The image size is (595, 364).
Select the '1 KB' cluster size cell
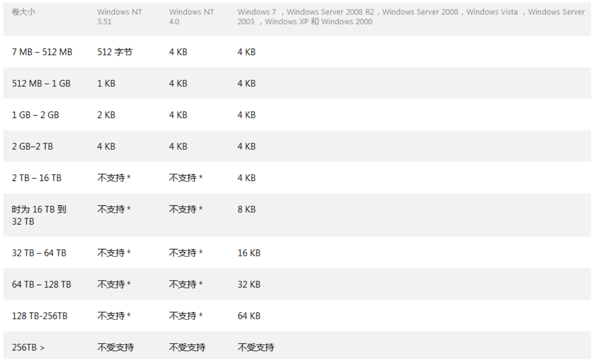[106, 83]
